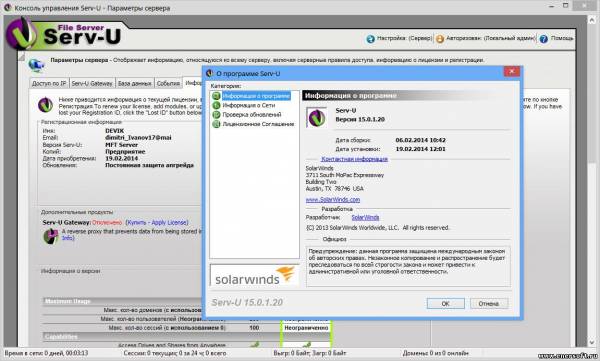
Task: Click the 'MFT Server' version value
Action: 121,145
